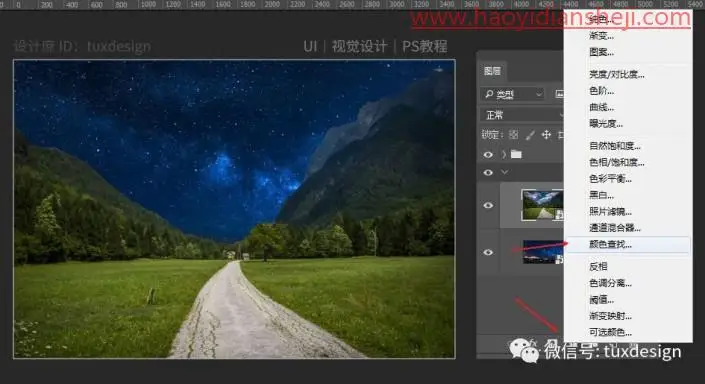Click the canvas image of the valley
Viewport: 705px width, 384px height.
(x=234, y=209)
